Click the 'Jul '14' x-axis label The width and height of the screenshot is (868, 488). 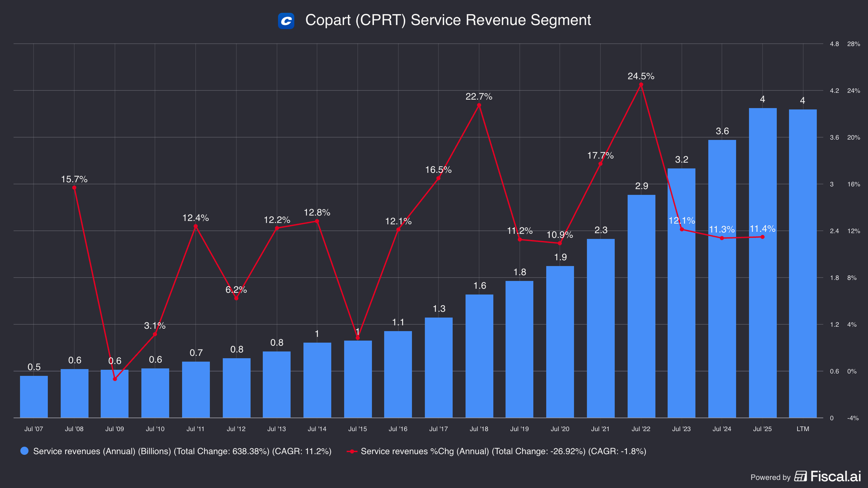coord(317,429)
